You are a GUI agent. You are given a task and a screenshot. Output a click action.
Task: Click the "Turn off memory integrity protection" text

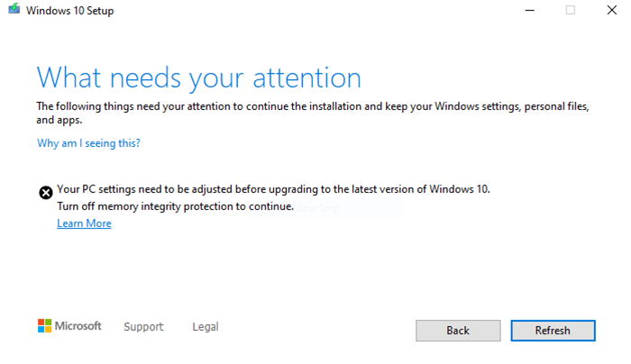[176, 206]
